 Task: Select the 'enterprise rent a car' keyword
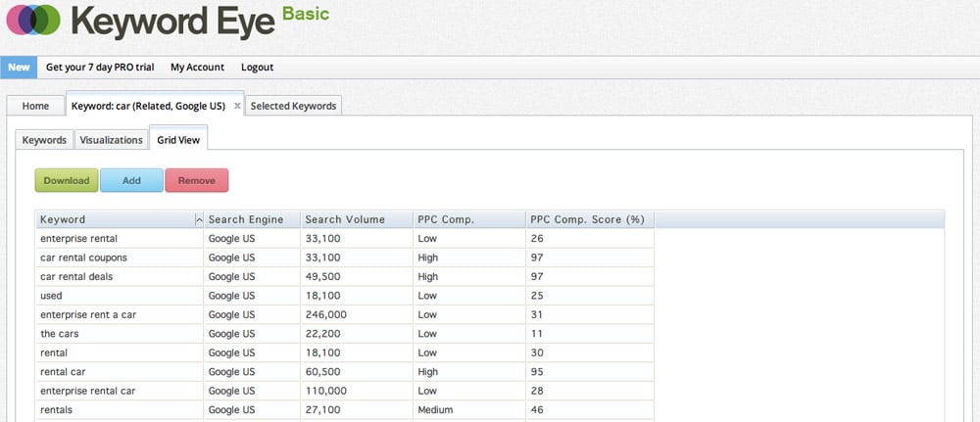[120, 314]
